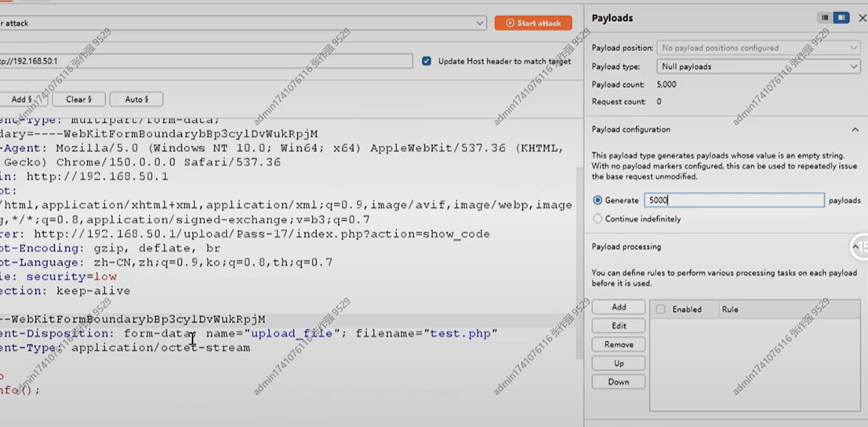Click the target URL field showing 192.168.50.1
868x427 pixels.
[206, 61]
